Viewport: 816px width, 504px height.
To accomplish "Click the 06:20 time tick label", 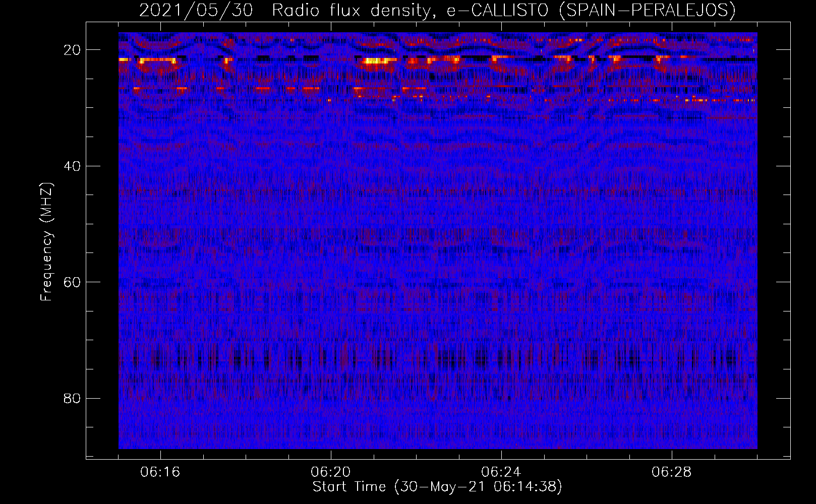I will (x=331, y=472).
